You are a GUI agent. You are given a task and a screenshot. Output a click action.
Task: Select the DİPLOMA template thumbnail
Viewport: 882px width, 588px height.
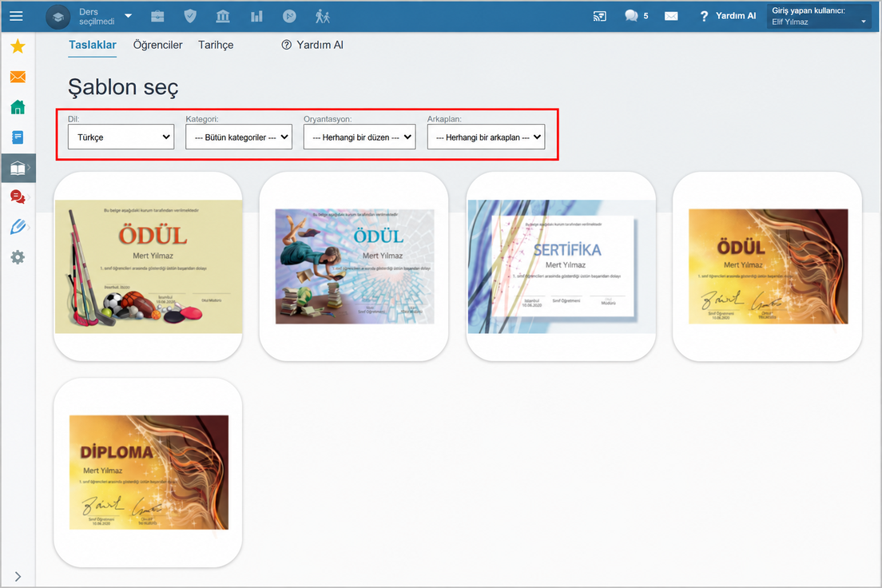[149, 473]
